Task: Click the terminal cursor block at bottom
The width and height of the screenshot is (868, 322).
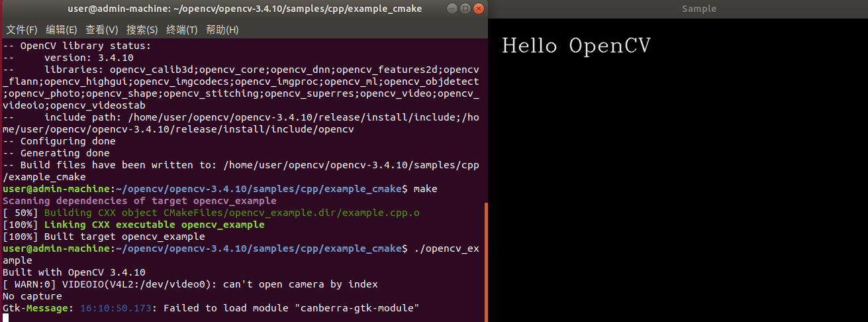Action: click(x=5, y=319)
